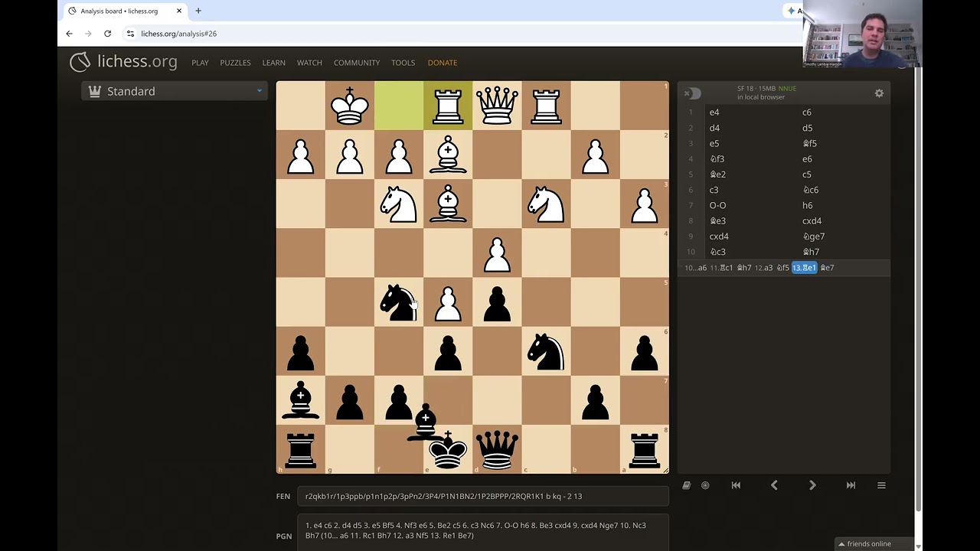
Task: Select move Be7 in variation line
Action: (827, 268)
